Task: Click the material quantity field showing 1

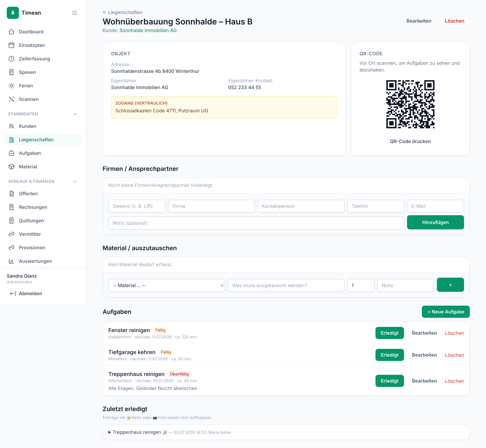Action: point(361,285)
